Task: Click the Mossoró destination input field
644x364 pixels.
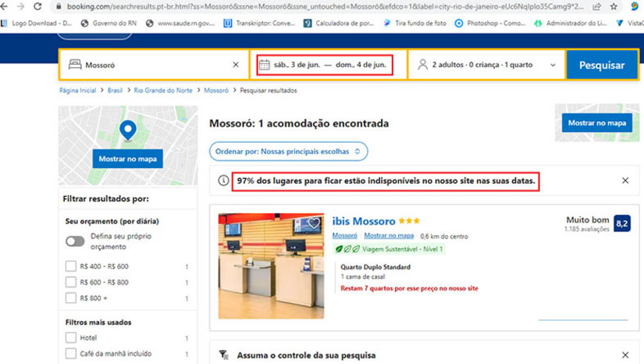Action: (x=155, y=65)
